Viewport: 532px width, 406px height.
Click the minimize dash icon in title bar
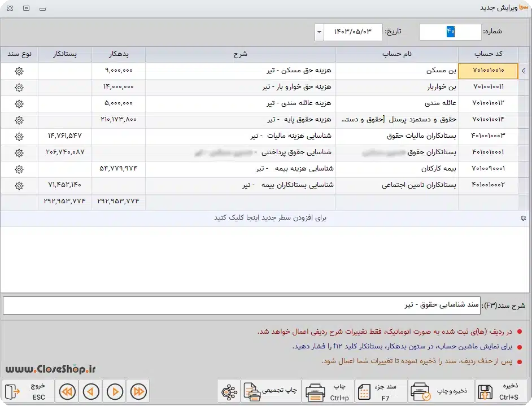(42, 9)
